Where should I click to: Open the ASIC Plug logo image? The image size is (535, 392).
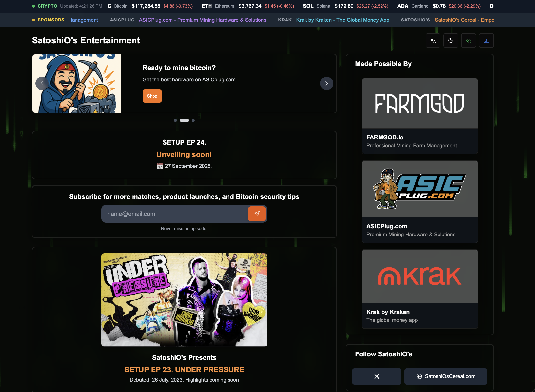[x=420, y=189]
